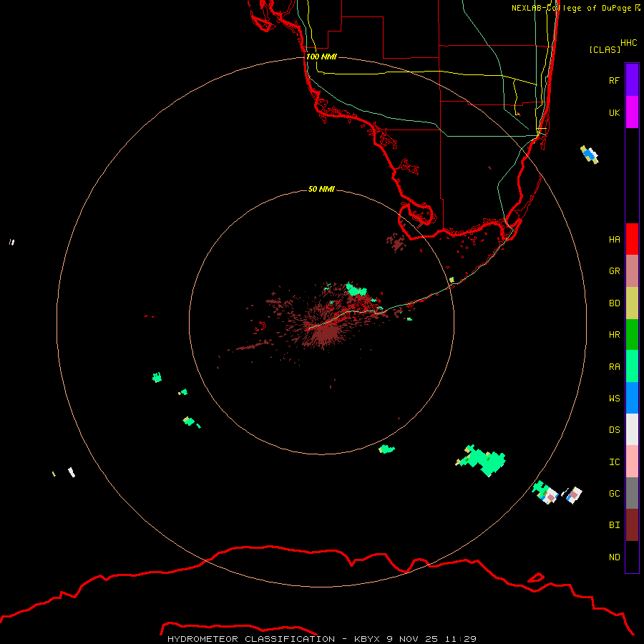This screenshot has height=644, width=644.
Task: Click the NEXLAB-College of DuPage credit text
Action: coord(575,8)
